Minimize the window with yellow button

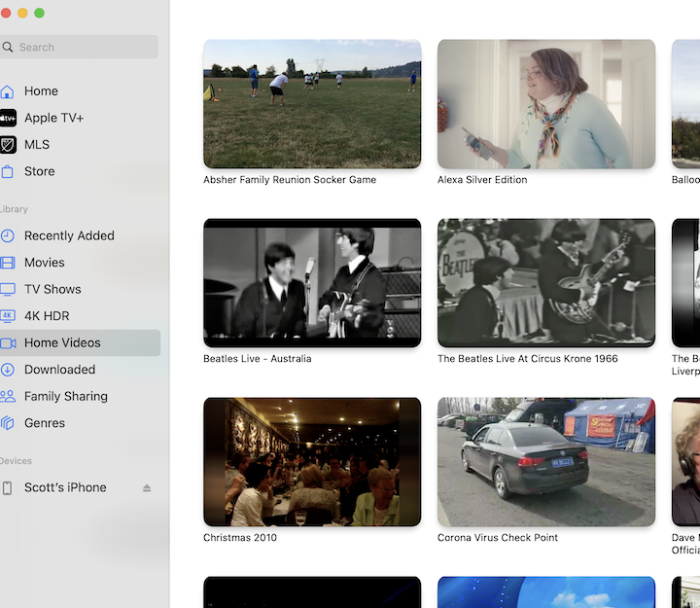[x=22, y=13]
